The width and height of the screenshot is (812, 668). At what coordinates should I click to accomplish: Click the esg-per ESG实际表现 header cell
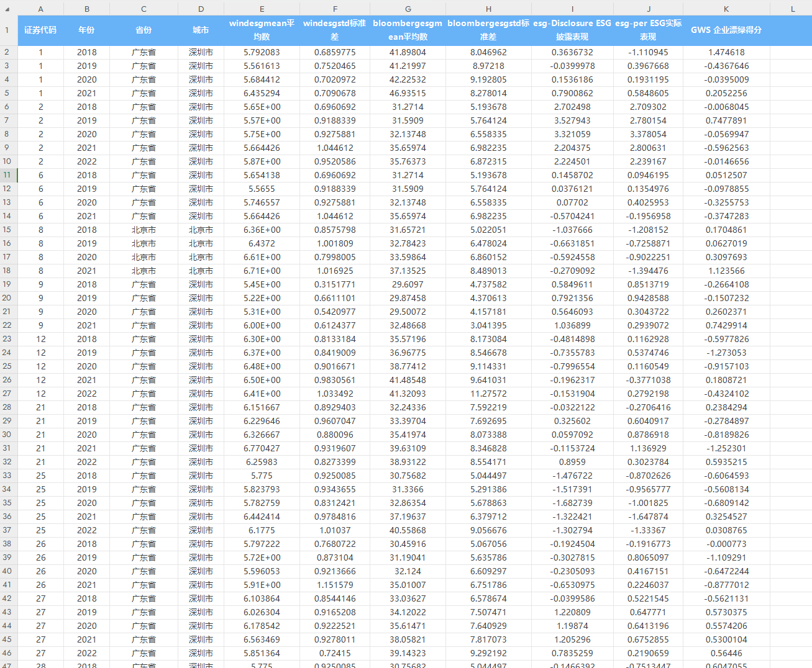point(649,30)
